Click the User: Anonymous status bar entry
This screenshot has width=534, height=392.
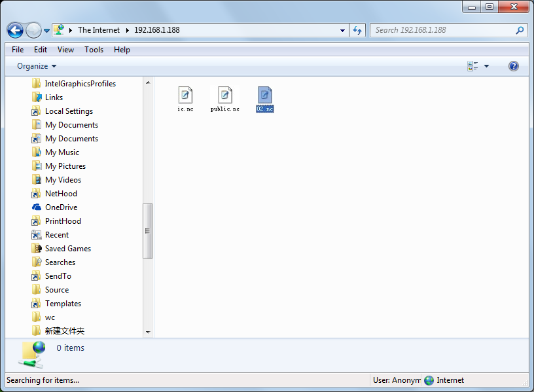(397, 380)
